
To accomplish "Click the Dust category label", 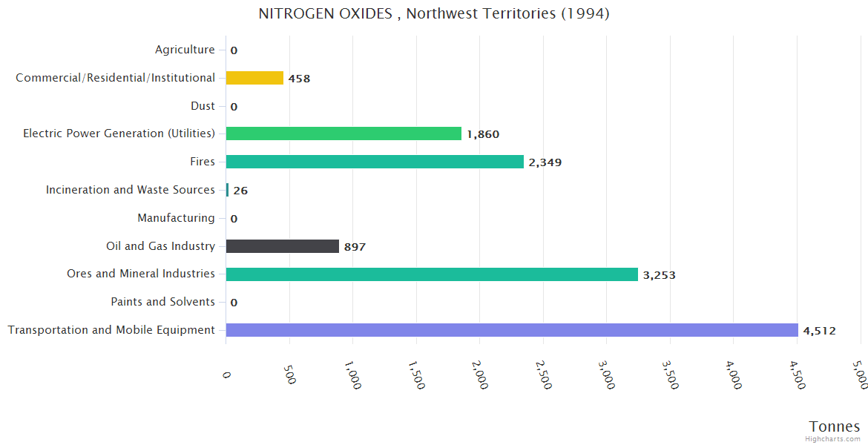I will (203, 106).
